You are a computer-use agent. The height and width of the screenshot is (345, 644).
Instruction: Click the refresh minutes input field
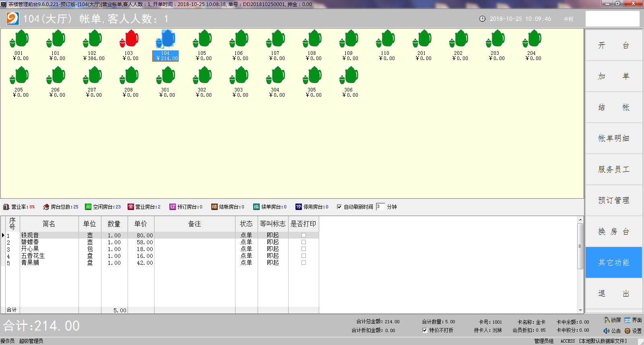point(380,207)
